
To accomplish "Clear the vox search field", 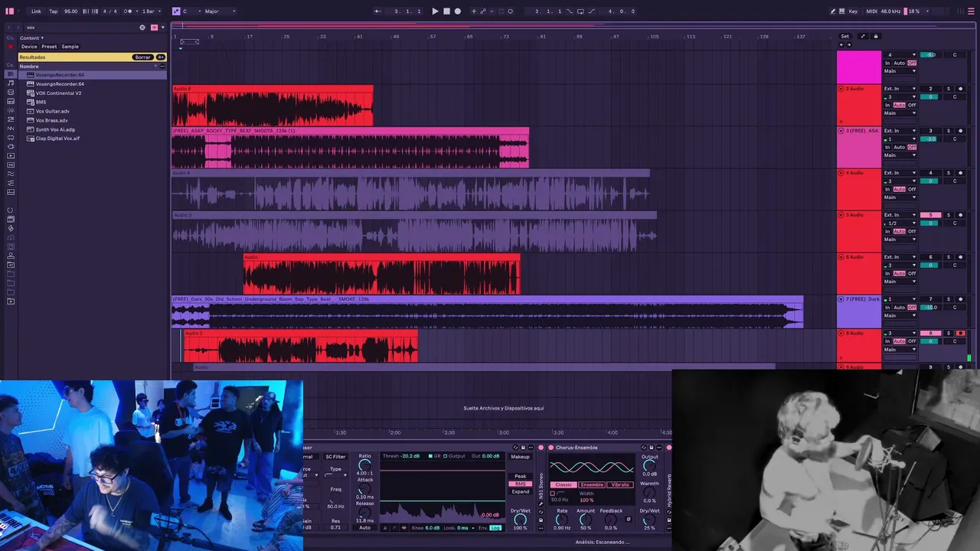I will (142, 28).
